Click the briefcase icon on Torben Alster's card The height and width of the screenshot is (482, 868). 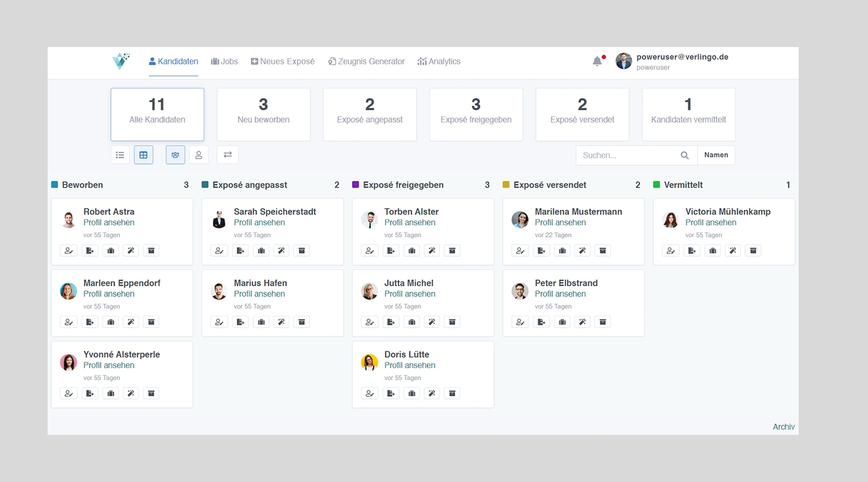click(412, 251)
